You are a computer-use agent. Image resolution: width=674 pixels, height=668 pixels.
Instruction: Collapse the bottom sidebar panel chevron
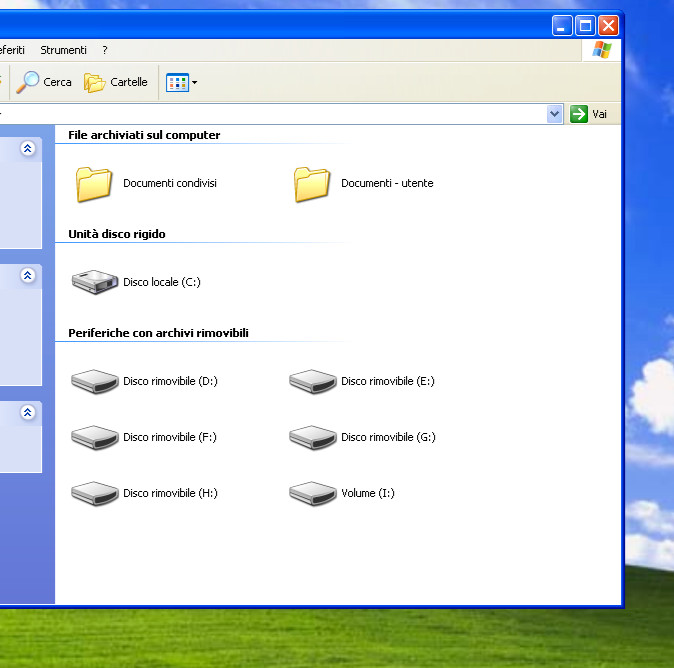[28, 412]
